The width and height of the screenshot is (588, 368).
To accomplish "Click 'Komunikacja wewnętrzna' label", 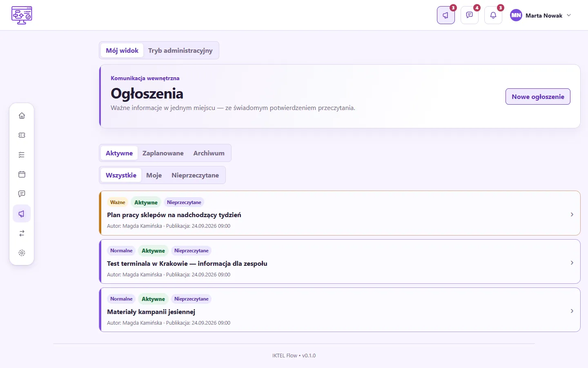I will (145, 78).
